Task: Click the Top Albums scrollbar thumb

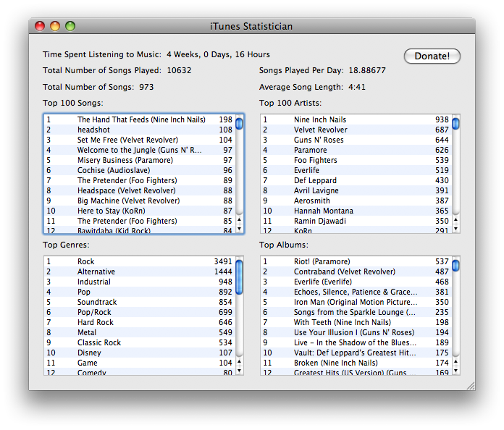Action: click(455, 266)
